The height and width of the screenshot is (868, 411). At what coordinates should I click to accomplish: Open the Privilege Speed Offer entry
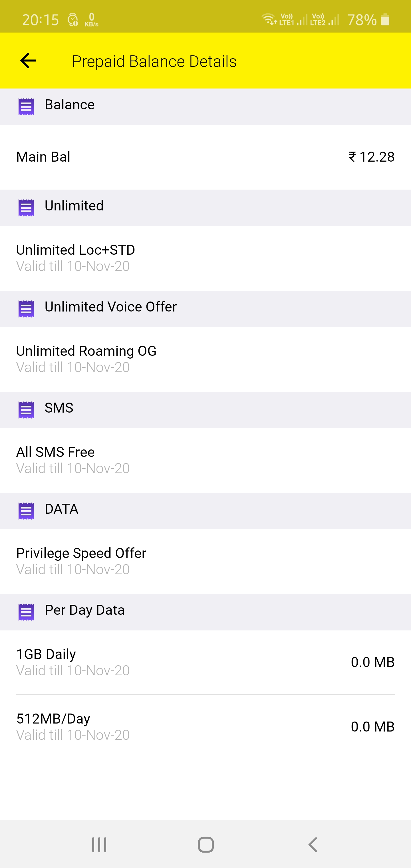pyautogui.click(x=81, y=561)
